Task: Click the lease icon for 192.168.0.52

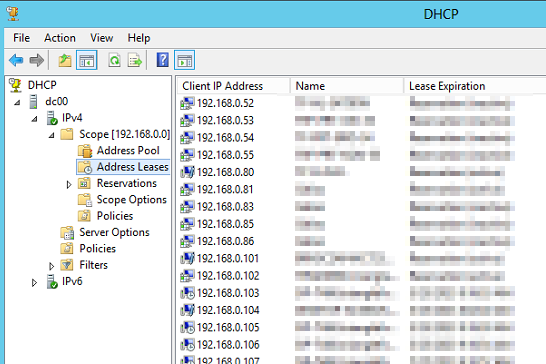Action: click(187, 103)
